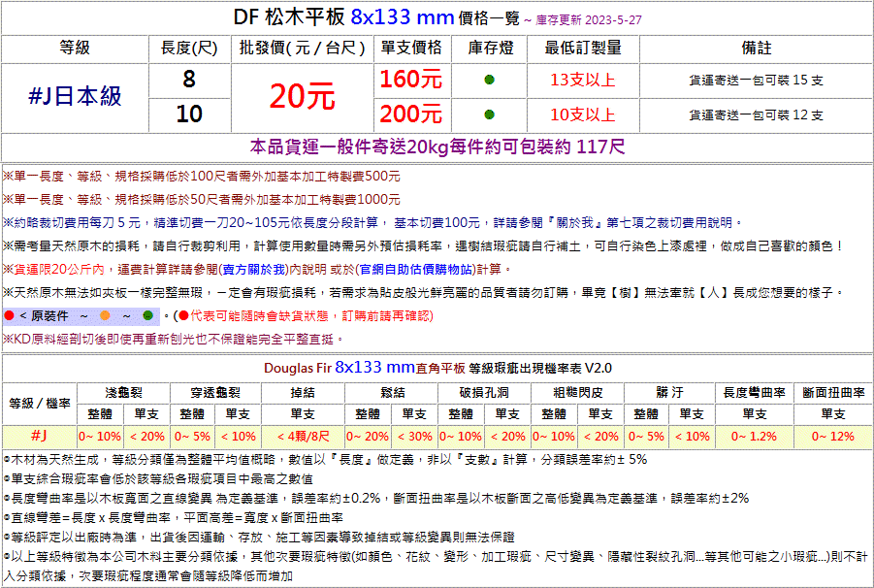
Task: Click the footnote '直線彎差=長度 x 長度彎曲率'
Action: coord(173,518)
